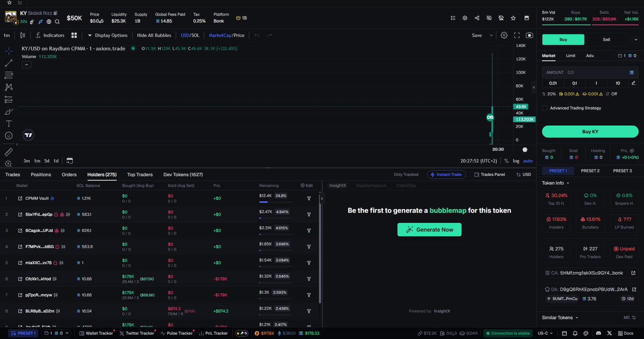Take a chart snapshot with camera icon
644x339 pixels.
click(530, 35)
